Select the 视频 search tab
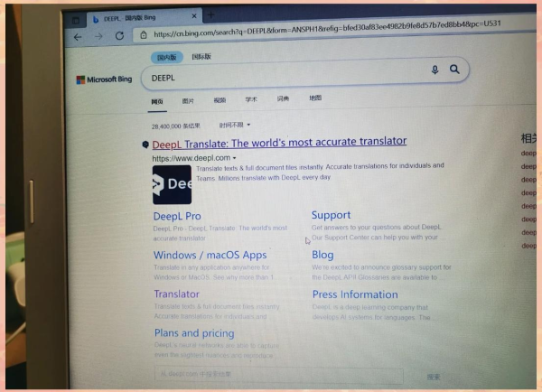The width and height of the screenshot is (542, 392). point(220,100)
